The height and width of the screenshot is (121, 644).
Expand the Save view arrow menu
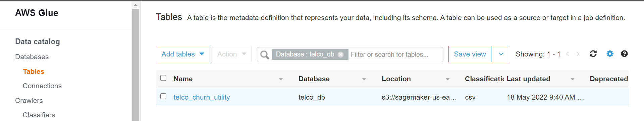click(x=501, y=54)
